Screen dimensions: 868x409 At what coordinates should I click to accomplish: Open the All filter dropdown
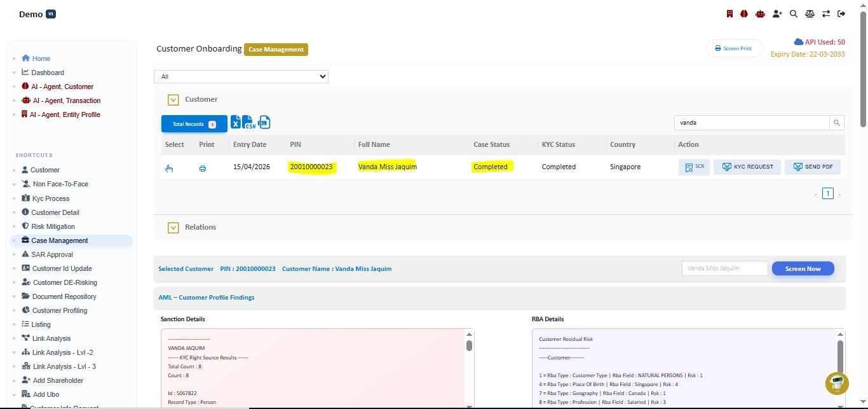click(x=241, y=76)
